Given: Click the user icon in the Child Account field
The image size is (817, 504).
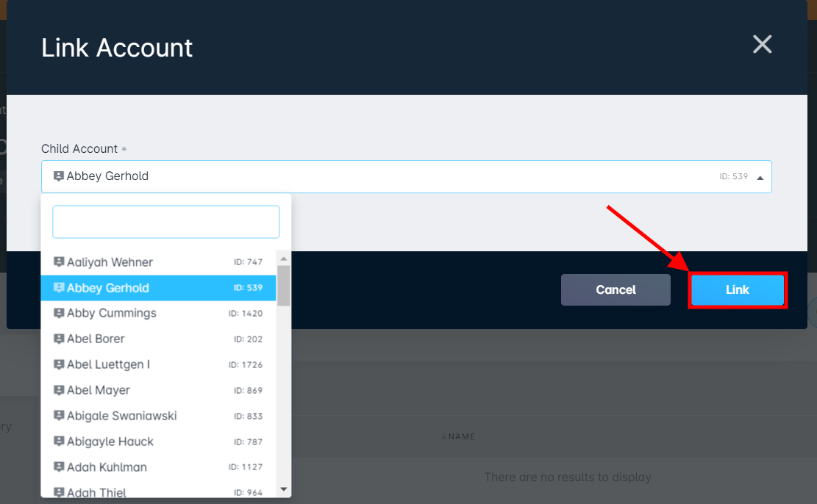Looking at the screenshot, I should 58,176.
